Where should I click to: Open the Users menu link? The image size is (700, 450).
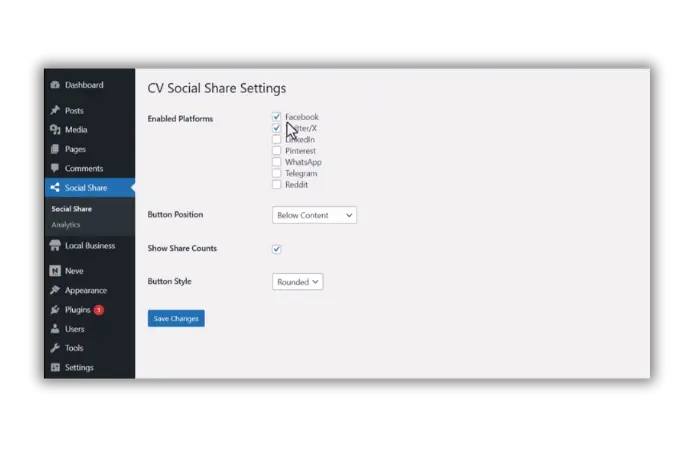(x=75, y=329)
